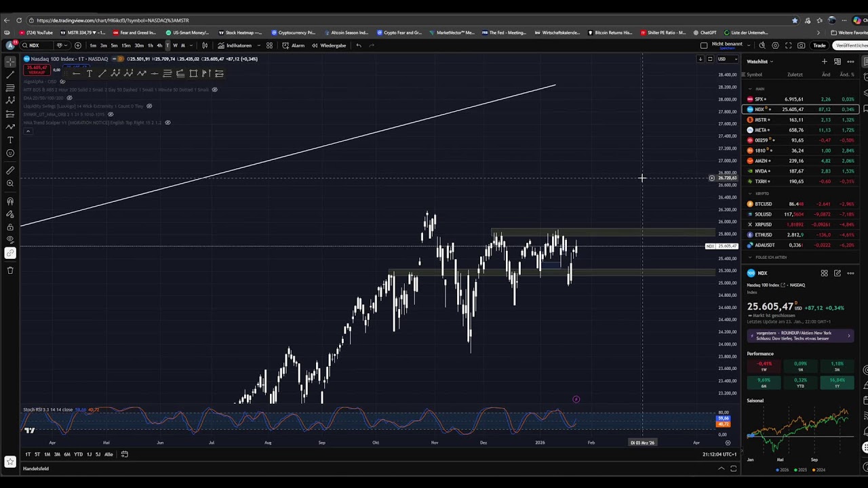Set chart range to YTD
This screenshot has height=488, width=868.
[79, 454]
